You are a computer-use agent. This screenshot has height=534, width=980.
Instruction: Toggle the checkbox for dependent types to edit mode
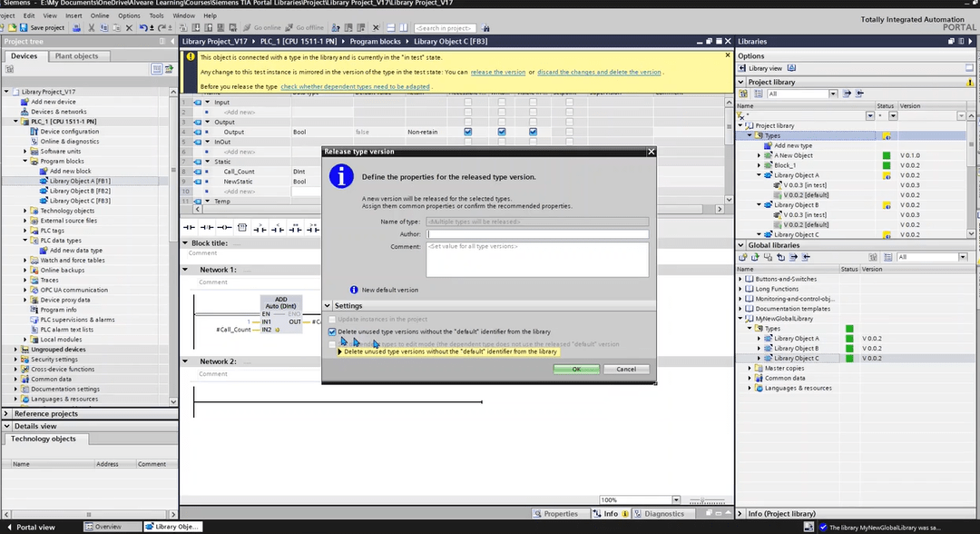tap(332, 344)
